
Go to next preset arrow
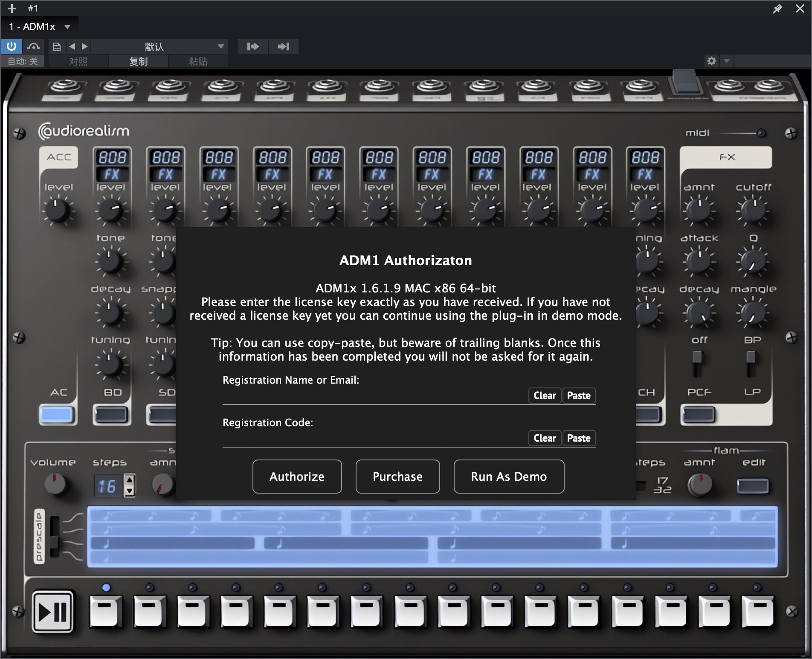point(84,46)
